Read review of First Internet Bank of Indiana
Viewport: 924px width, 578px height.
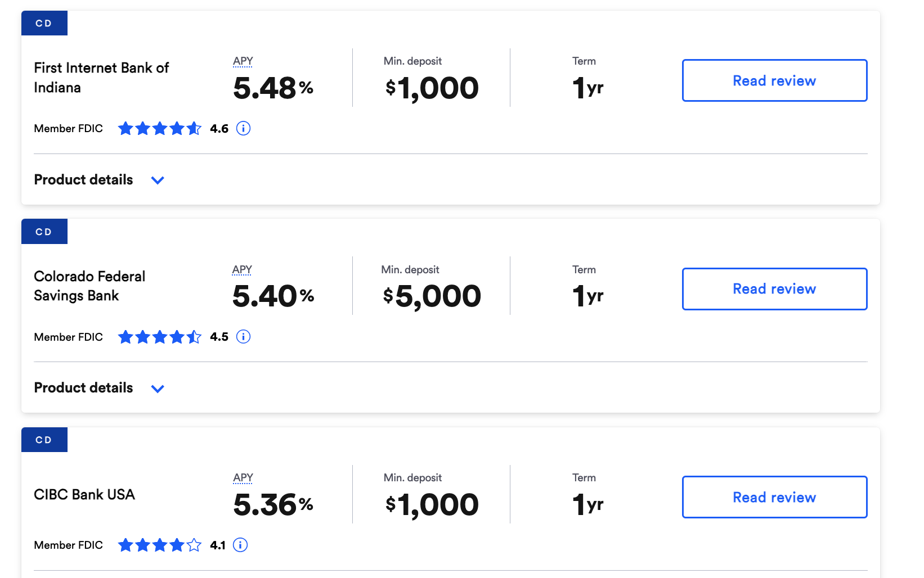click(774, 80)
